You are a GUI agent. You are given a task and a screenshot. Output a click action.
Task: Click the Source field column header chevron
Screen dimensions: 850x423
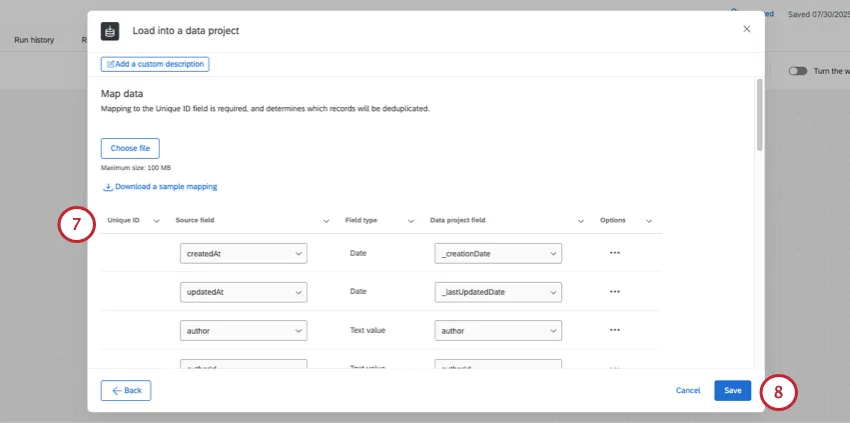pyautogui.click(x=326, y=221)
